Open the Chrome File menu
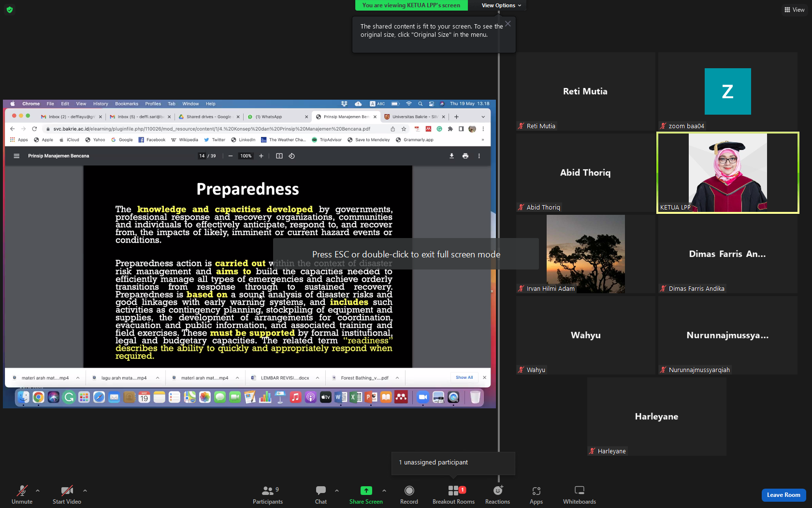812x508 pixels. 50,104
